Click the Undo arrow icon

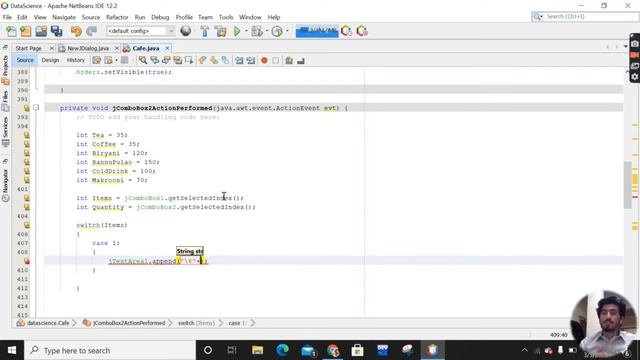point(76,31)
